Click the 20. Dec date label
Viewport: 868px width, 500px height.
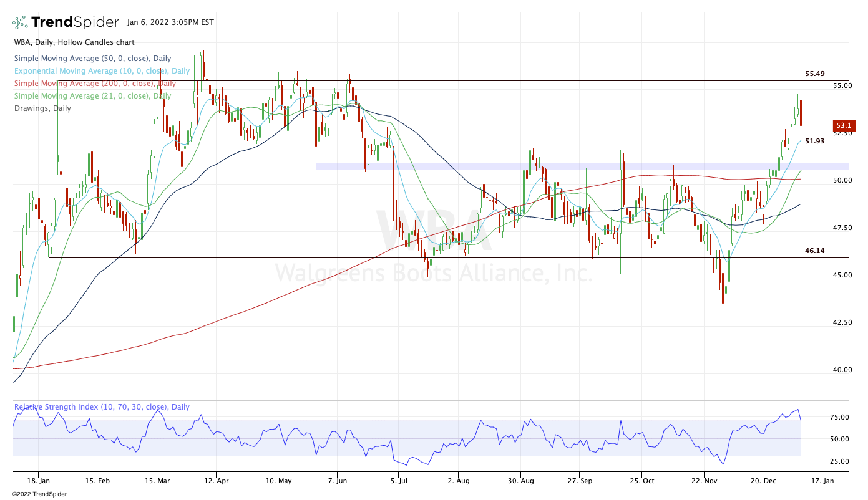[762, 481]
